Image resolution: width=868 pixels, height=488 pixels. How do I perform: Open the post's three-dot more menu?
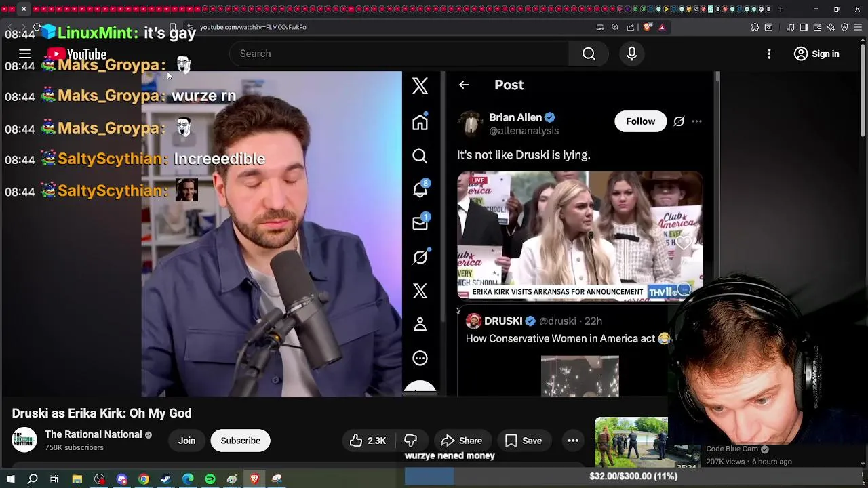pyautogui.click(x=696, y=121)
